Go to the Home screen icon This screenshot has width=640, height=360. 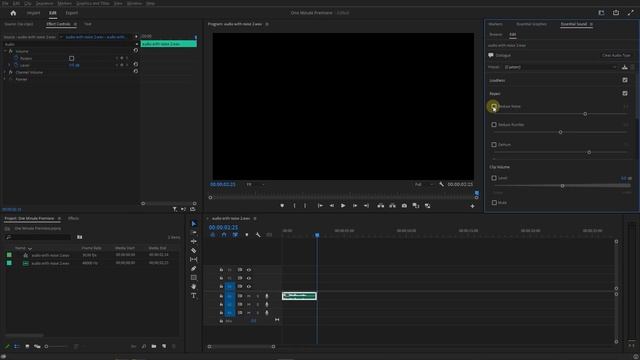click(13, 13)
